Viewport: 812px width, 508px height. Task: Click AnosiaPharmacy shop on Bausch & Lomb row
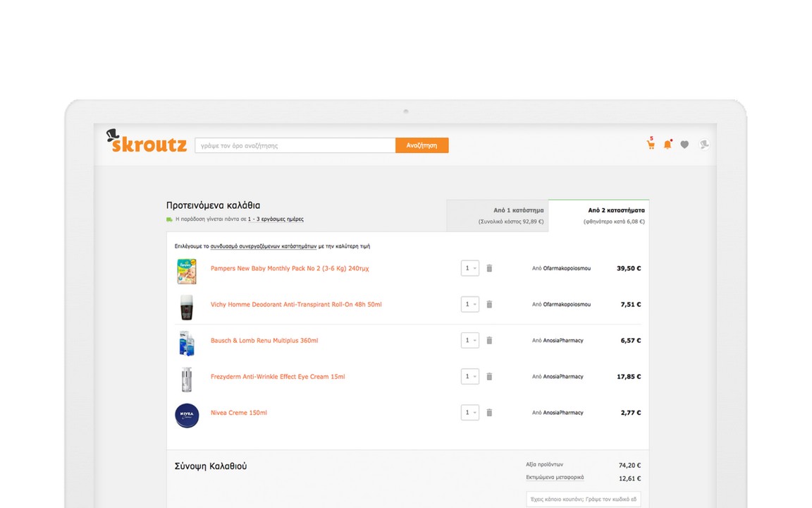[x=563, y=341]
